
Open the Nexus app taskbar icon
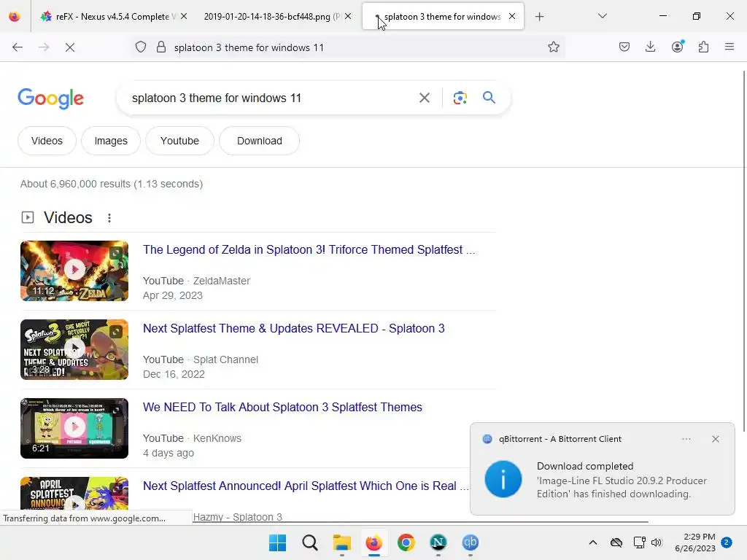(x=438, y=542)
